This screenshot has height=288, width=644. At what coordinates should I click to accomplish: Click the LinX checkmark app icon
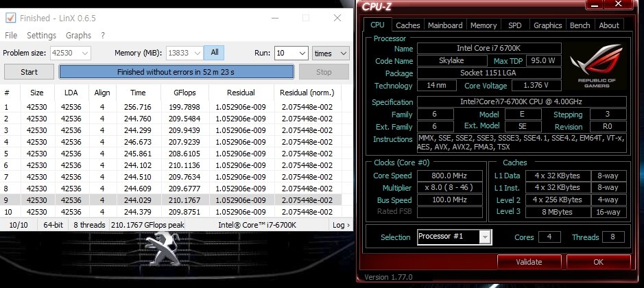[x=11, y=18]
